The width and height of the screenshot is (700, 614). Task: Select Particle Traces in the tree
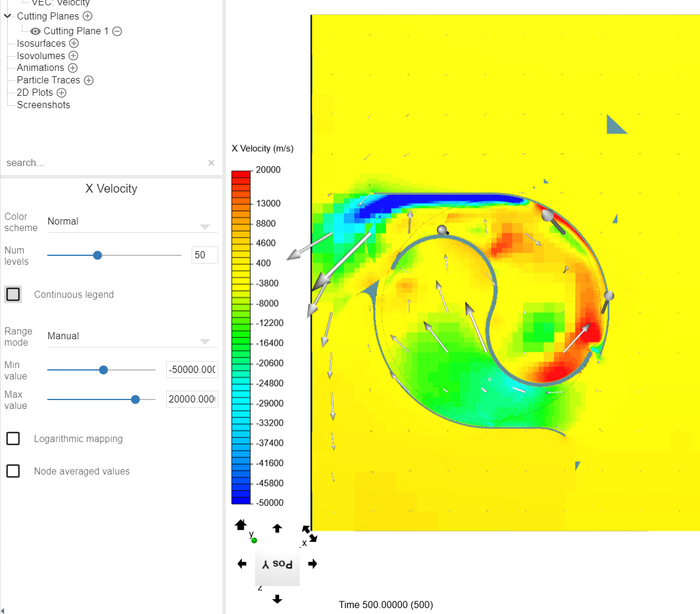point(48,80)
